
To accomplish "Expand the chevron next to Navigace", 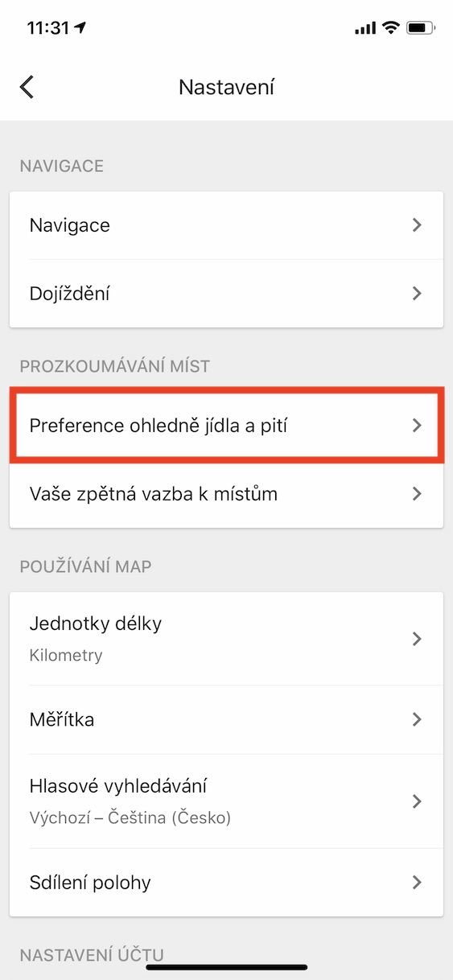I will point(417,225).
